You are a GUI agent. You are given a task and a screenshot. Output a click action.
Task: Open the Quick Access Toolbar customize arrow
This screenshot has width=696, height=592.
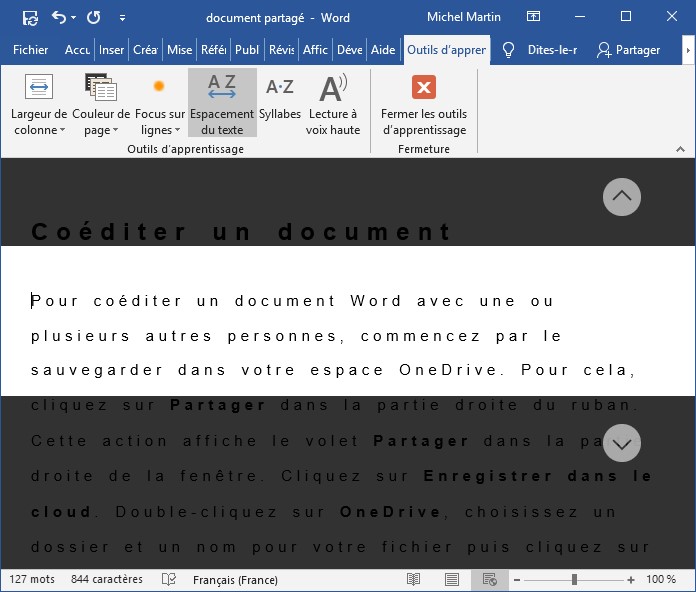tap(122, 17)
